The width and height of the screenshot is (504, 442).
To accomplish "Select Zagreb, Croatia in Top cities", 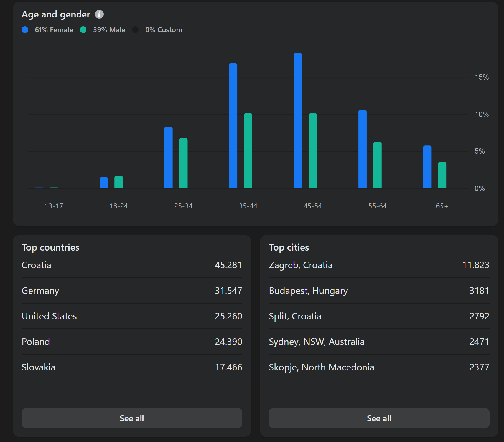I will (x=379, y=265).
